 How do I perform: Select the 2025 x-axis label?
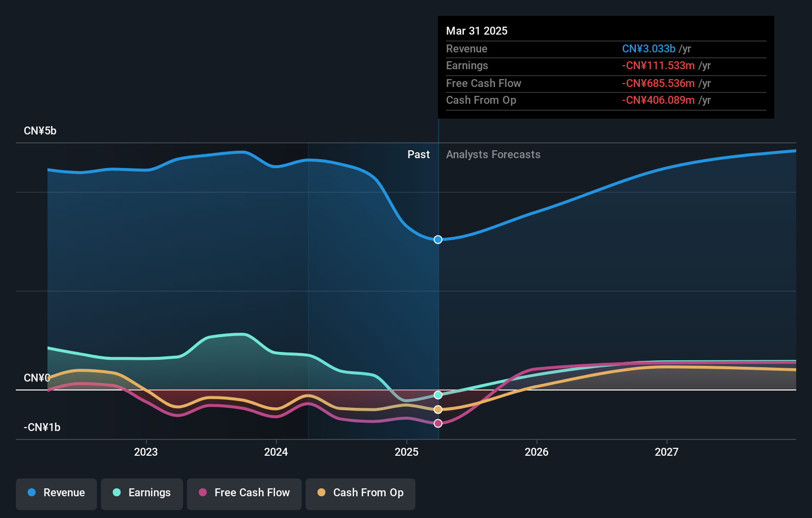pos(406,452)
